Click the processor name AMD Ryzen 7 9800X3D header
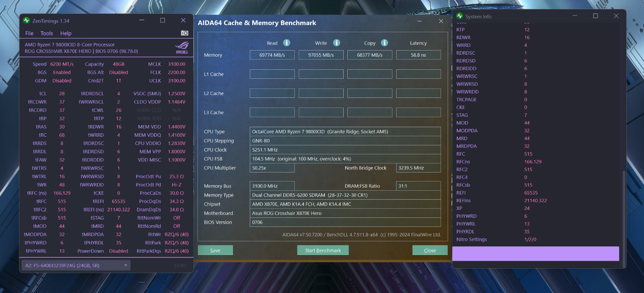Viewport: 644px width, 293px height. click(x=70, y=45)
